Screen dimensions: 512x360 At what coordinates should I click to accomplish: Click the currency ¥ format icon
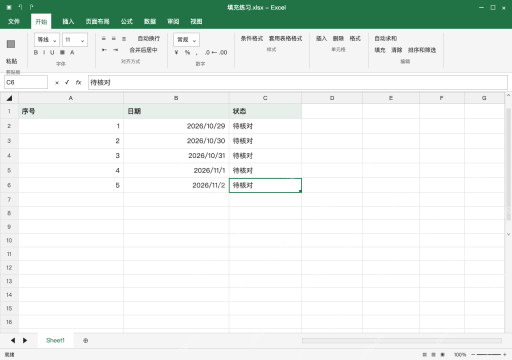(177, 52)
